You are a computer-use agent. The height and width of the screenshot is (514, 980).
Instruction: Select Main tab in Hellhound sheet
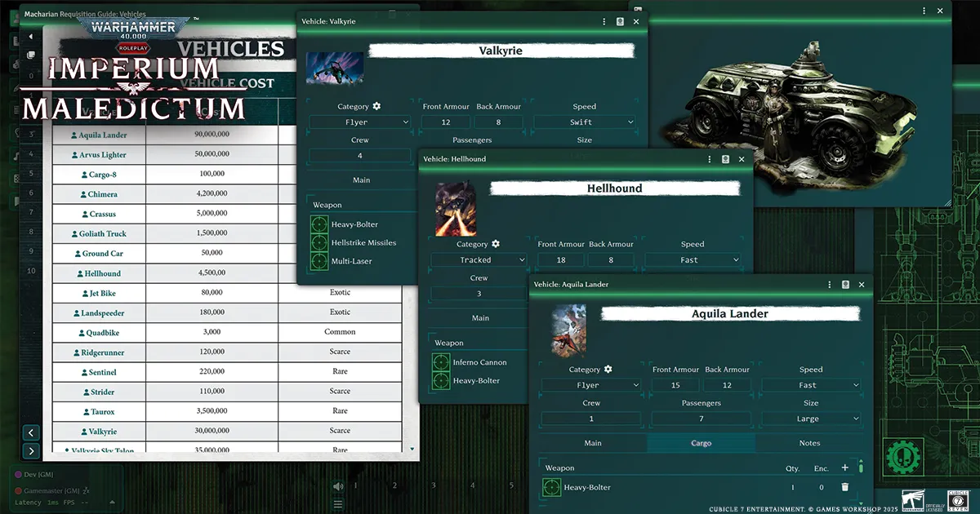[480, 317]
